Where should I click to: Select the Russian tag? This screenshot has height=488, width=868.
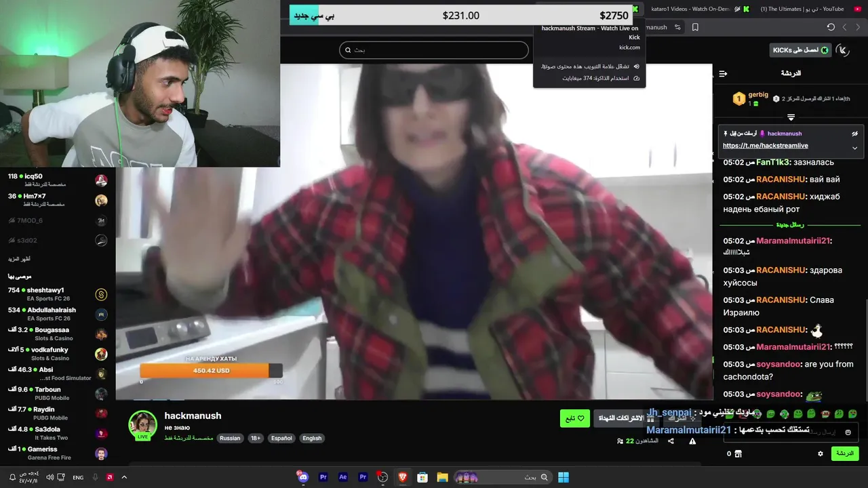click(x=230, y=438)
